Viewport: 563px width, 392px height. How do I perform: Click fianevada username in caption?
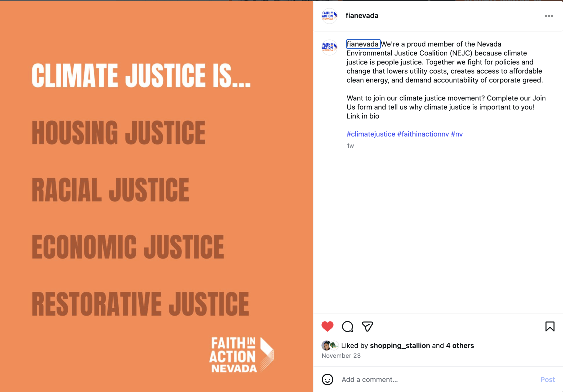click(363, 44)
